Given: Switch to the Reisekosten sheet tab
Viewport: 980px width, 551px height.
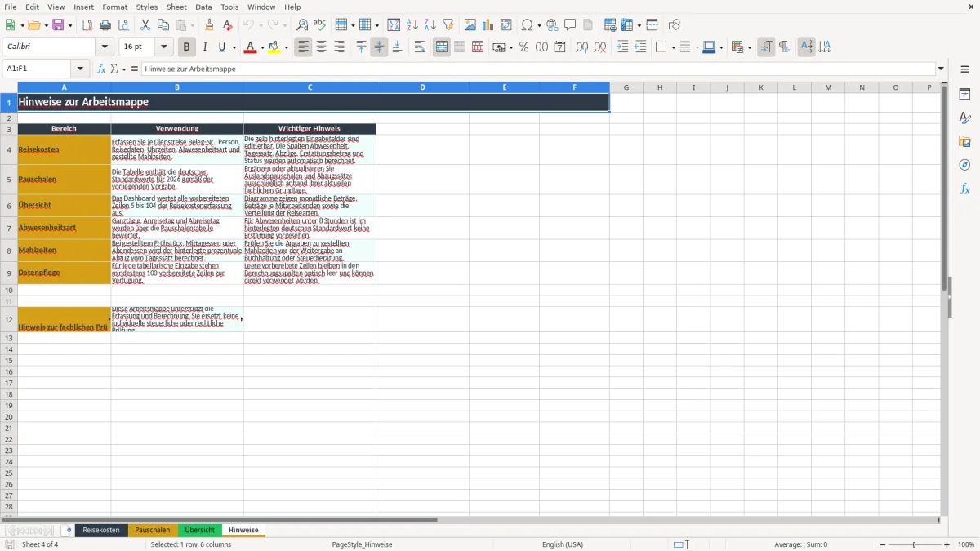Looking at the screenshot, I should pyautogui.click(x=101, y=531).
